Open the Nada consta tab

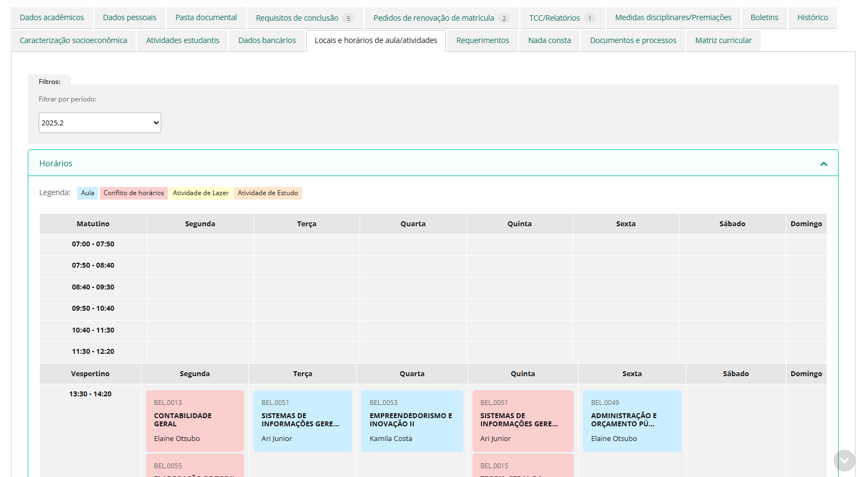(x=549, y=41)
